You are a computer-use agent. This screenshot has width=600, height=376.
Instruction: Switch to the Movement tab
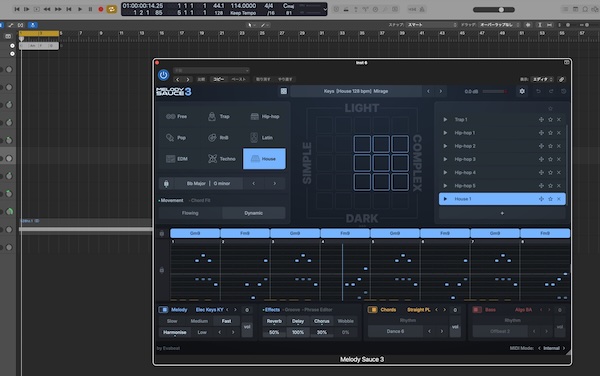click(171, 200)
